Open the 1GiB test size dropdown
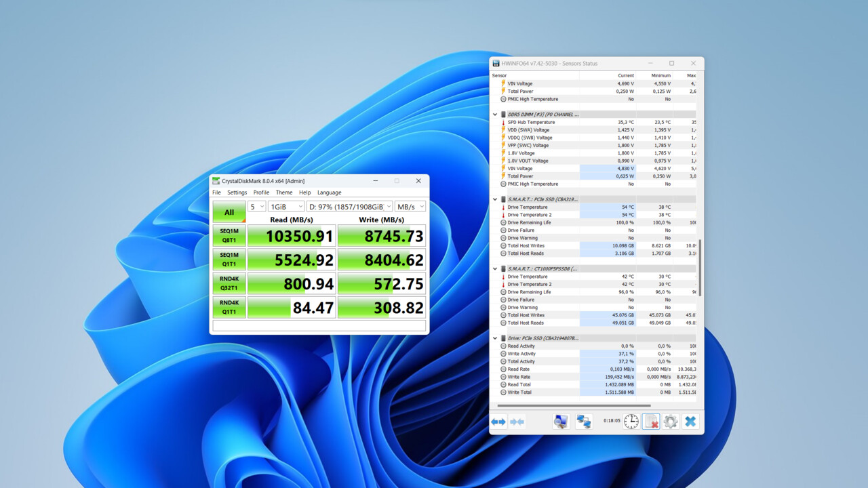Image resolution: width=868 pixels, height=488 pixels. coord(285,207)
